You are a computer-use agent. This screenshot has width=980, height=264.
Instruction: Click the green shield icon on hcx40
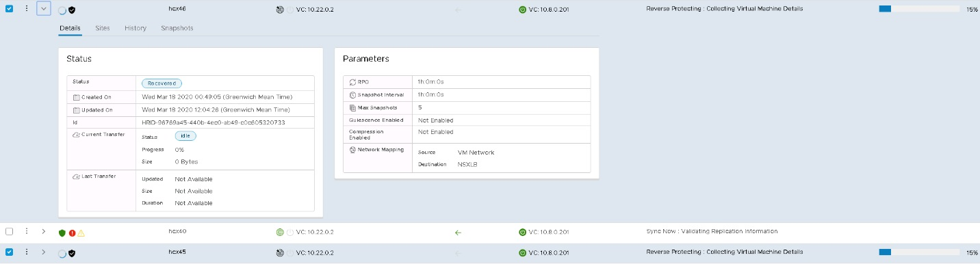click(x=62, y=233)
